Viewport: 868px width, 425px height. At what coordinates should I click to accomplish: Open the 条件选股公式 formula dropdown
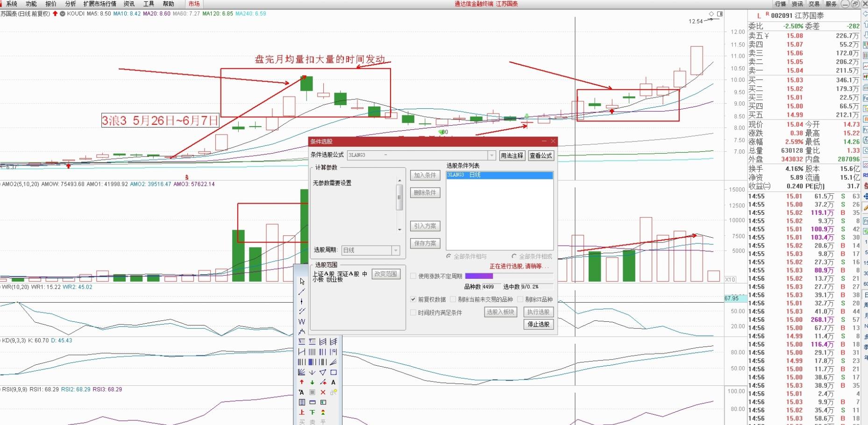(491, 155)
